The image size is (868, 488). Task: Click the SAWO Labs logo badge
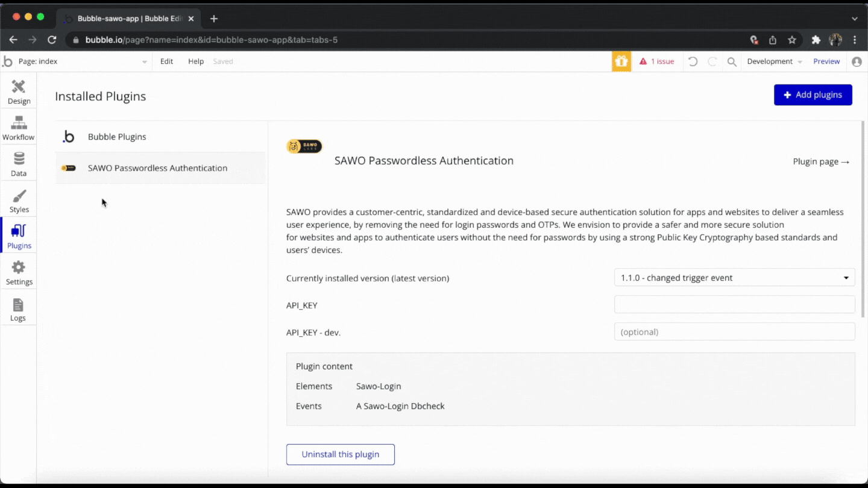[x=304, y=146]
